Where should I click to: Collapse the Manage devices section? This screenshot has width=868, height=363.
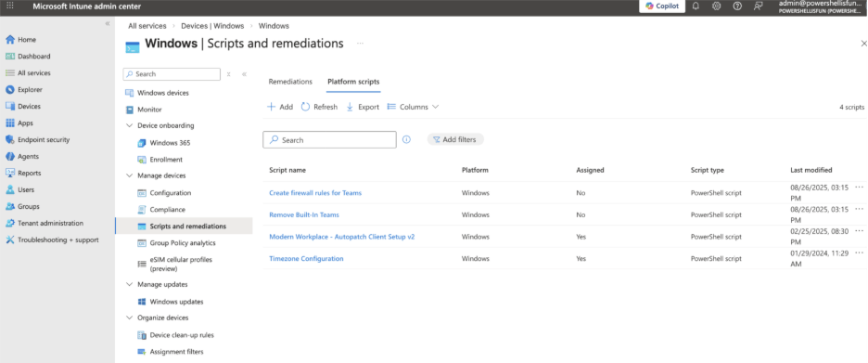click(130, 175)
